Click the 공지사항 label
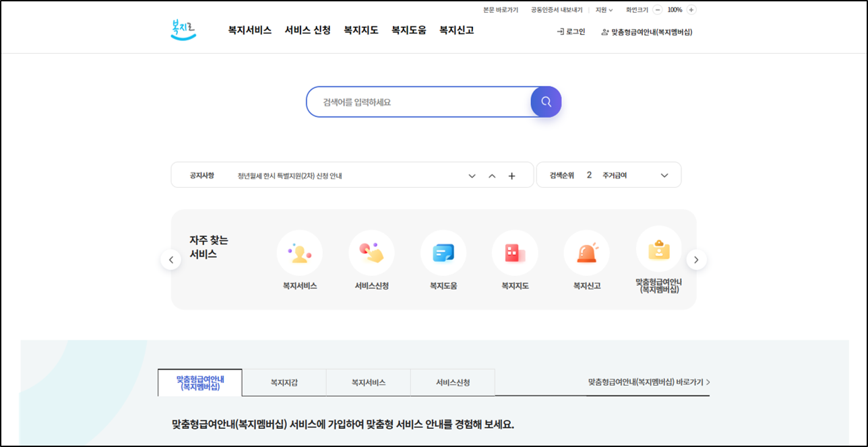868x447 pixels. [202, 175]
